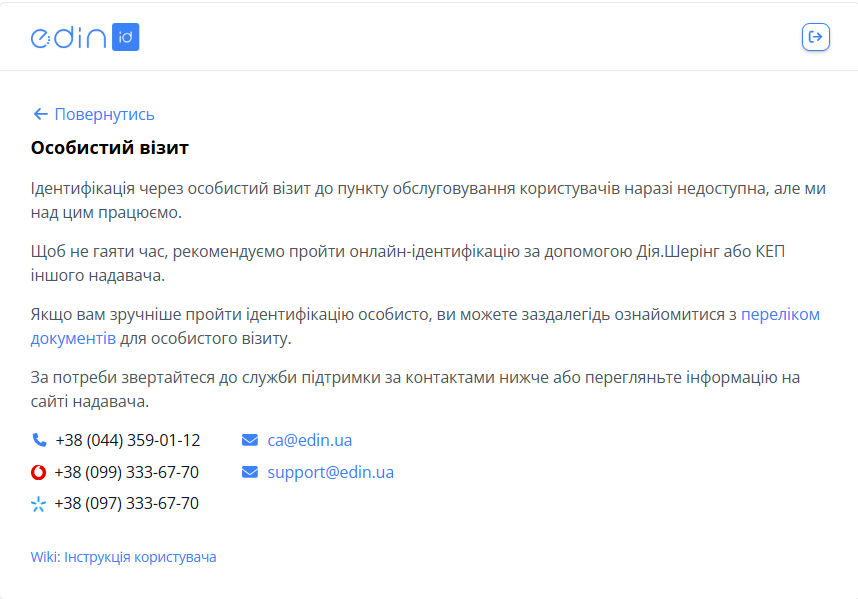Click the back arrow icon
858x599 pixels.
point(40,114)
